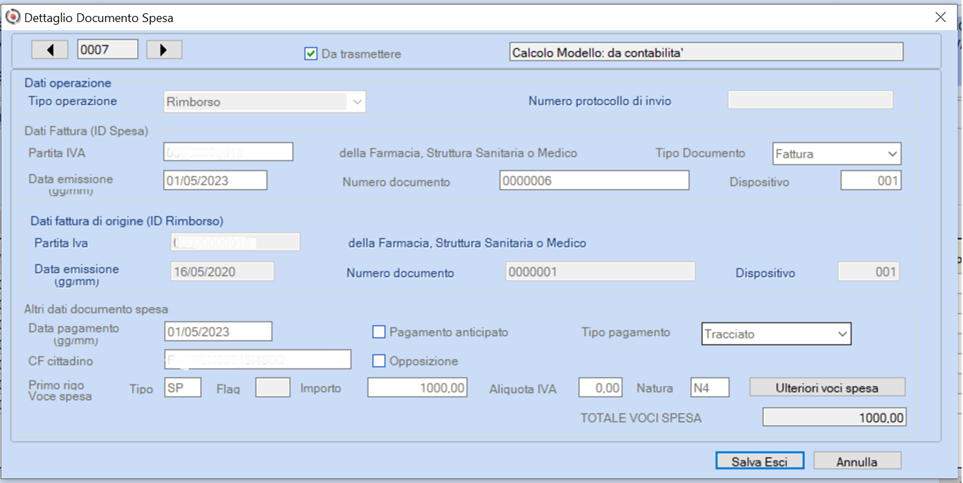Go to next document with right arrow
The height and width of the screenshot is (483, 963).
click(164, 50)
